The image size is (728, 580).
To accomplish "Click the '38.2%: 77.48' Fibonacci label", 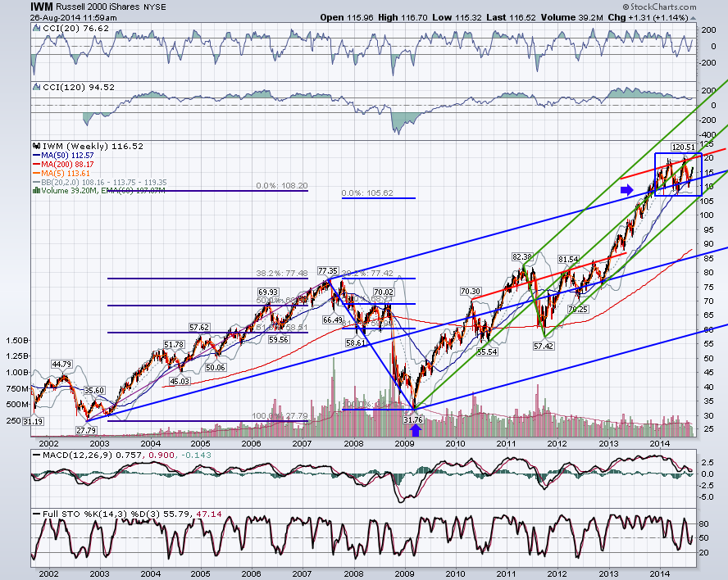I will (x=282, y=274).
